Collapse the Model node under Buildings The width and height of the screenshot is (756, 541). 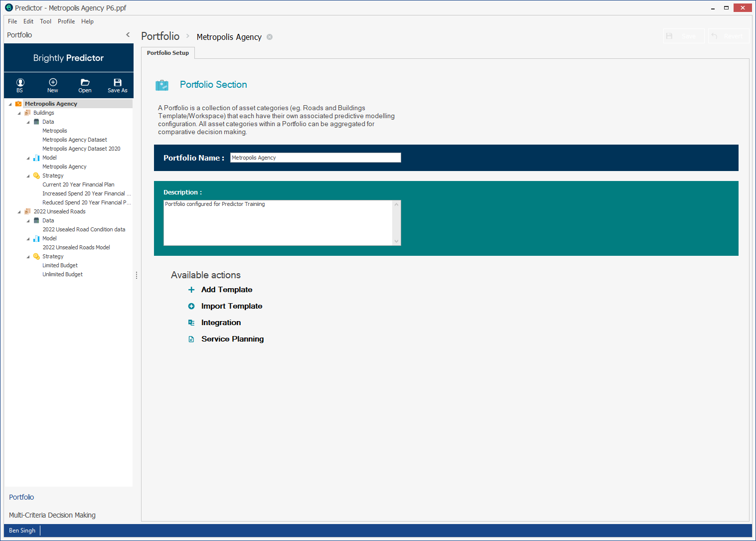point(28,158)
